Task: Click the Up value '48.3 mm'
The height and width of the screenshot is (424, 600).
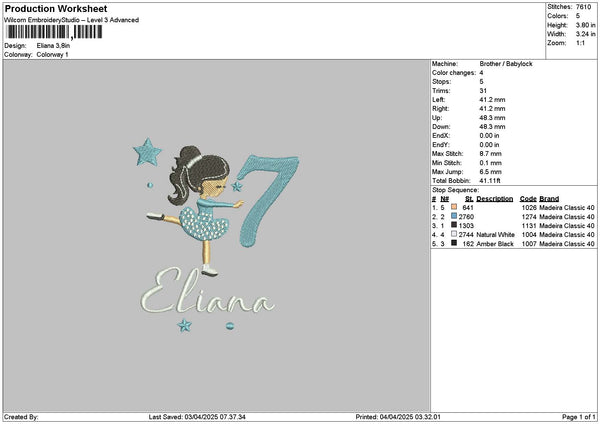Action: (492, 118)
